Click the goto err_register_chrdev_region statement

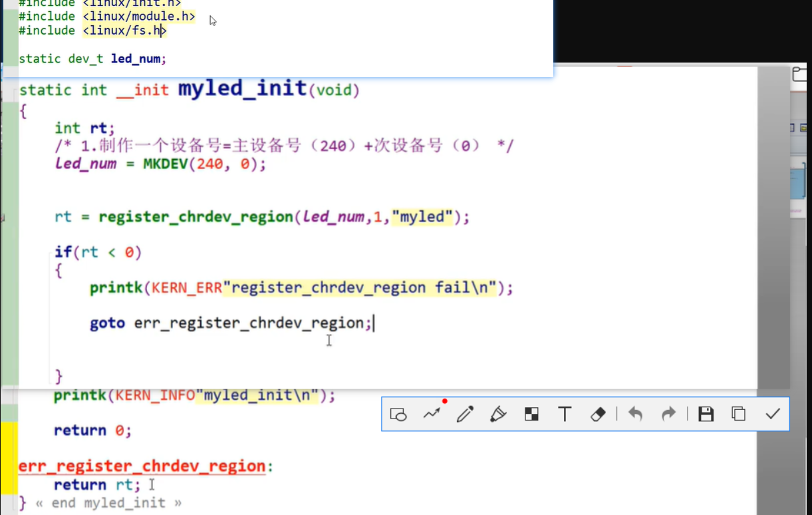coord(231,323)
